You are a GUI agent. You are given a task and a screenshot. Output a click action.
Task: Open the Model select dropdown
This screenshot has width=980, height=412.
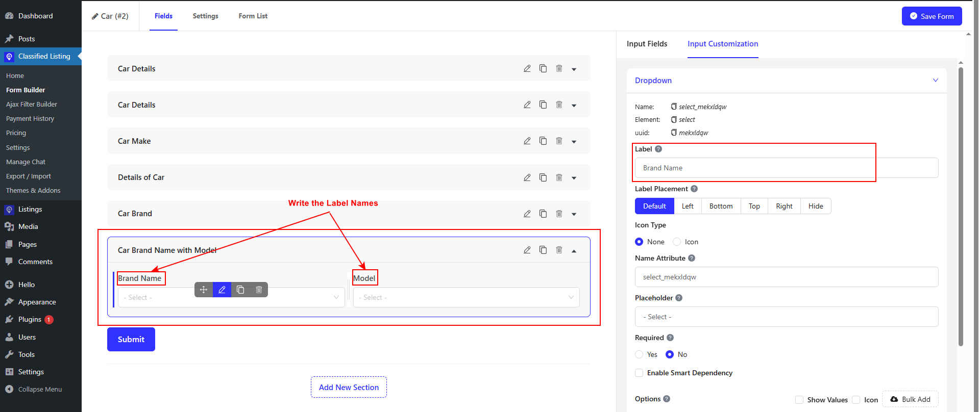click(467, 297)
